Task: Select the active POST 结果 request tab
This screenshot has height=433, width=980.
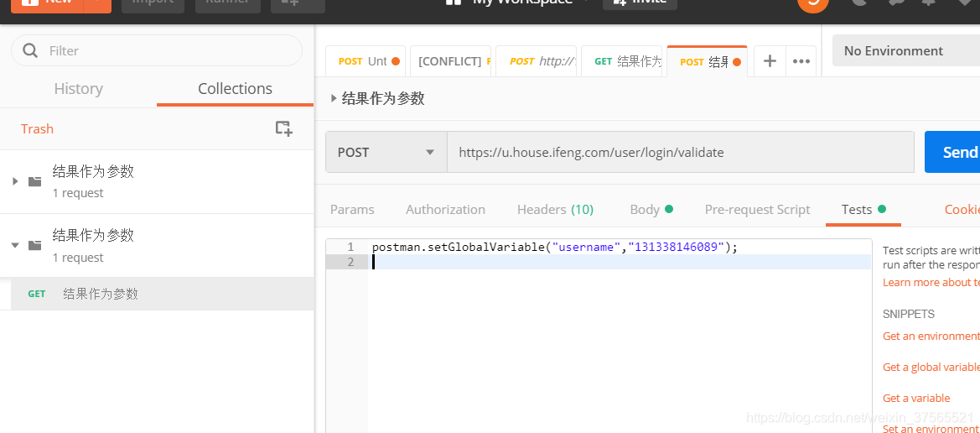Action: point(707,61)
